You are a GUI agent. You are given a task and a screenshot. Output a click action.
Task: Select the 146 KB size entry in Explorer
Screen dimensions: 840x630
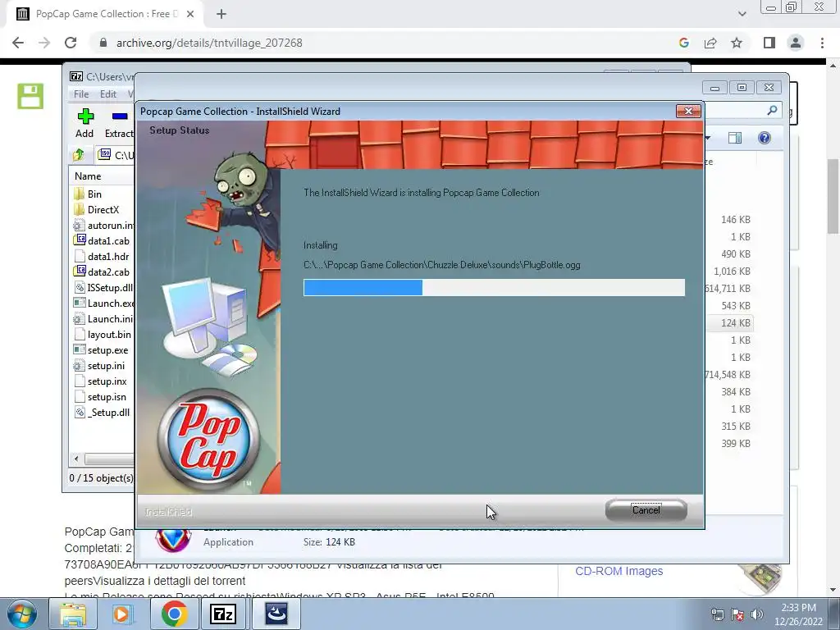point(736,220)
